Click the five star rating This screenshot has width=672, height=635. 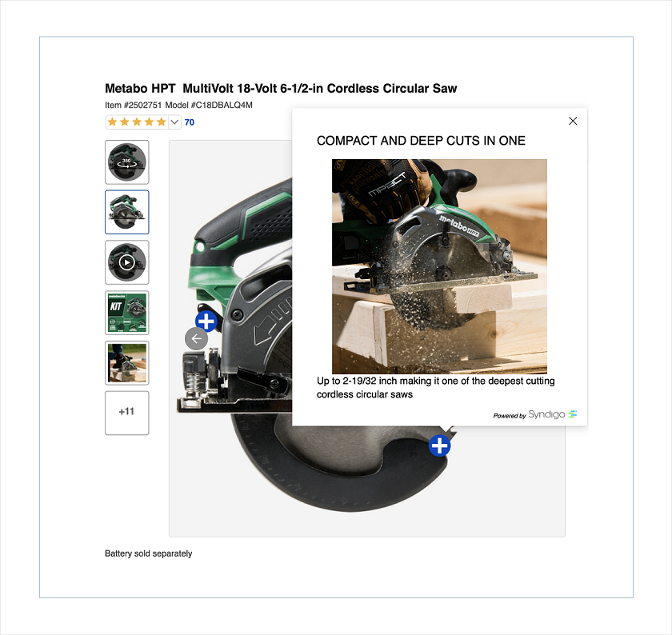[137, 122]
